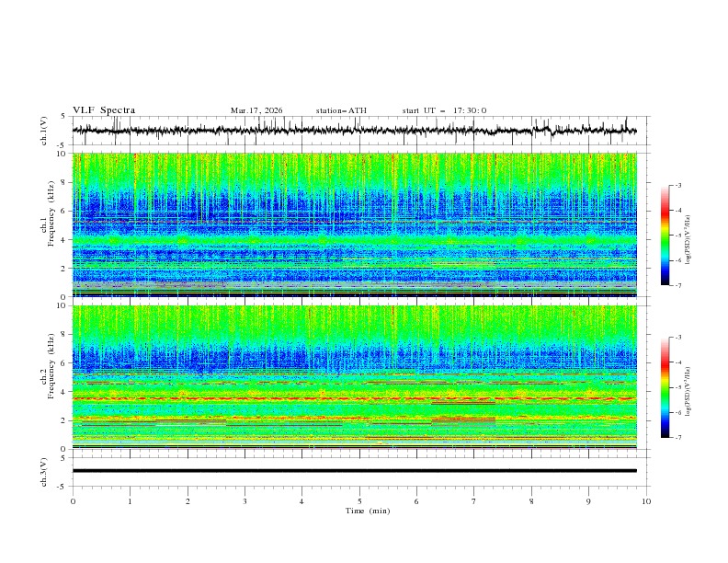Screen dimensions: 728x563
Task: Click the 'VLF Spectra' title text
Action: (104, 110)
